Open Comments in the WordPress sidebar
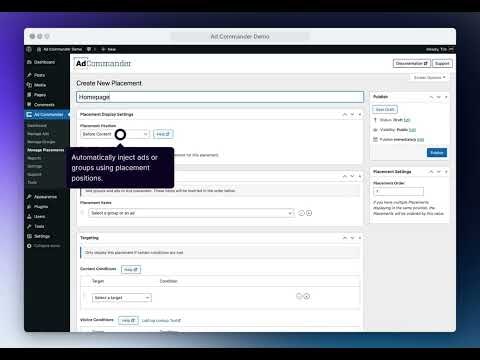Screen dimensions: 480x360 pos(44,105)
